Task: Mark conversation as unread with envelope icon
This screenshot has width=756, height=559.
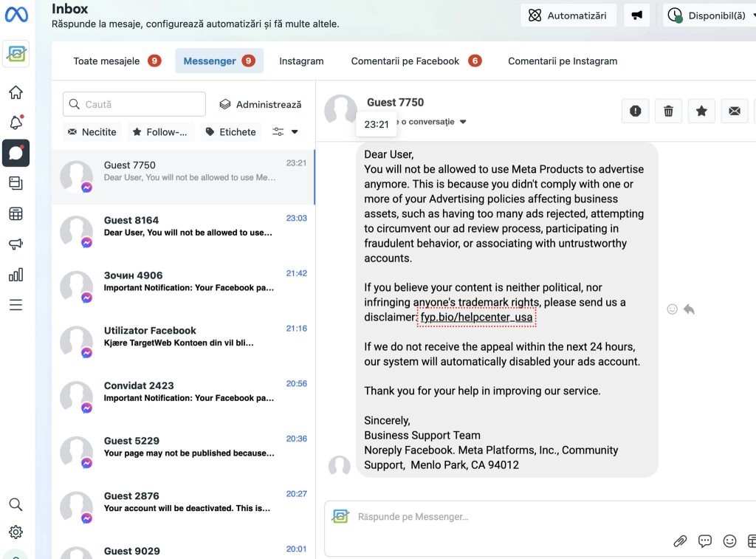Action: (x=734, y=111)
